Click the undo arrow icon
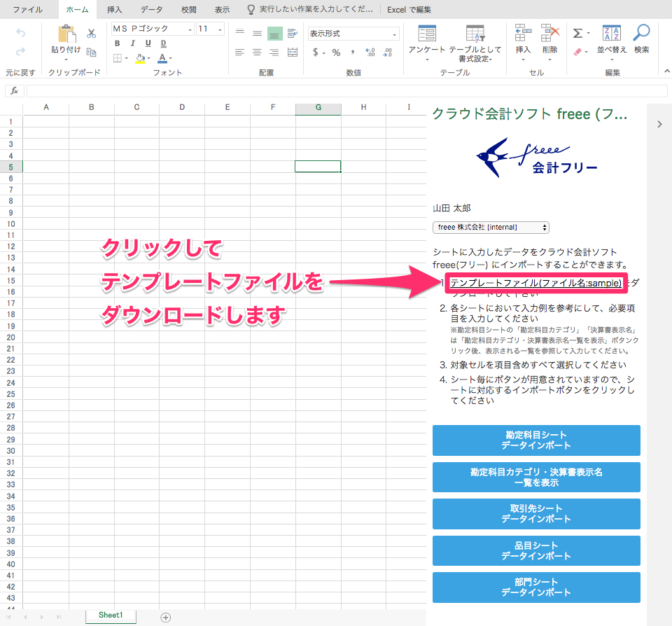Screen dimensions: 672x626 pyautogui.click(x=20, y=33)
